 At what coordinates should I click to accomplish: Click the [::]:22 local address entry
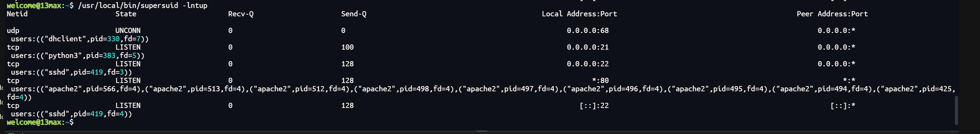594,106
